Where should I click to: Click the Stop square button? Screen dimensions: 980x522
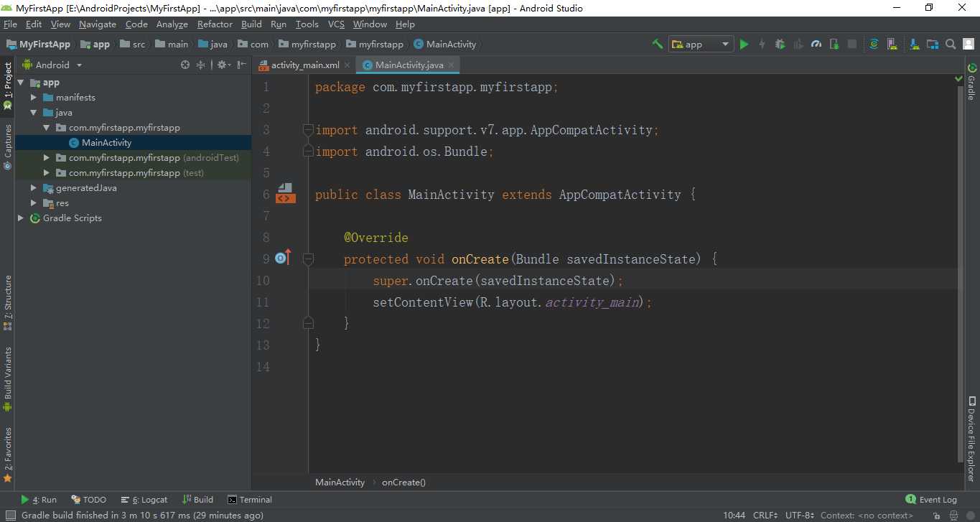click(852, 45)
